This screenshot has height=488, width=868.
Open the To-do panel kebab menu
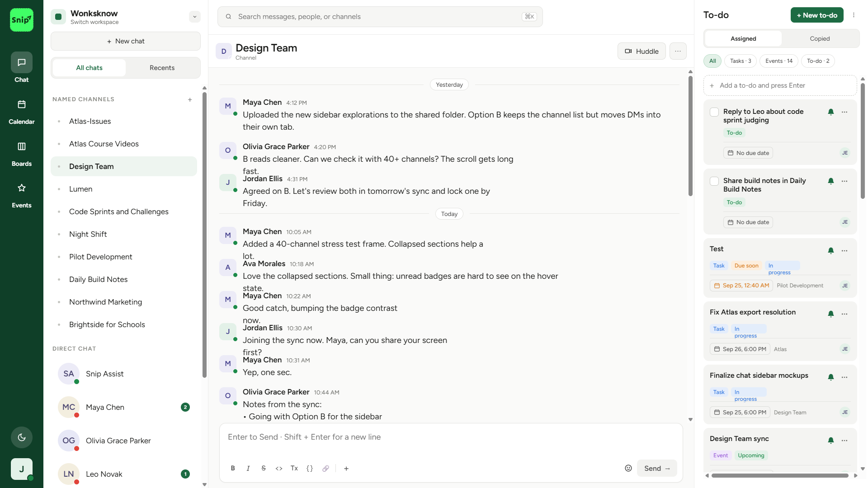point(854,15)
